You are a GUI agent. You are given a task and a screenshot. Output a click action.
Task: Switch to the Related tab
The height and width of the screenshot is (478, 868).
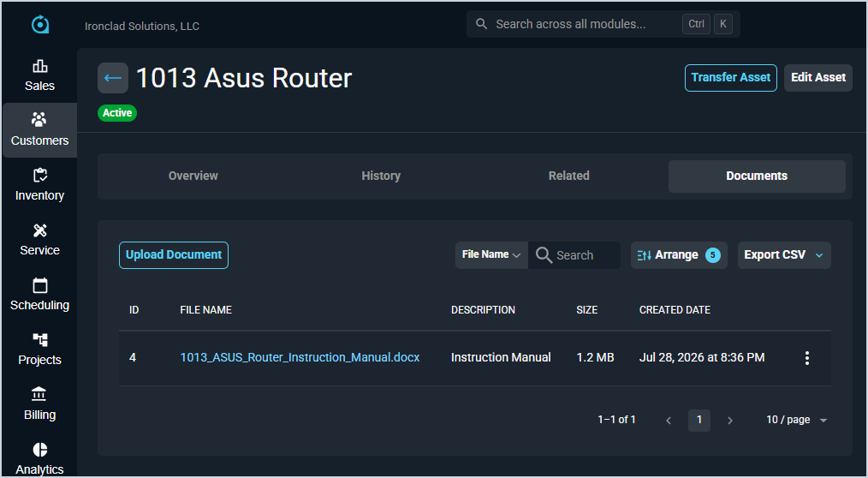[569, 176]
